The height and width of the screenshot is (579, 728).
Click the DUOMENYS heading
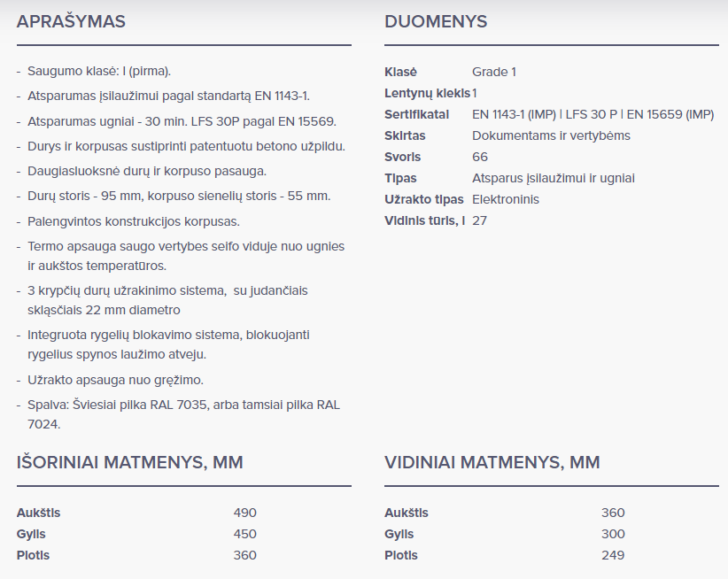click(436, 22)
